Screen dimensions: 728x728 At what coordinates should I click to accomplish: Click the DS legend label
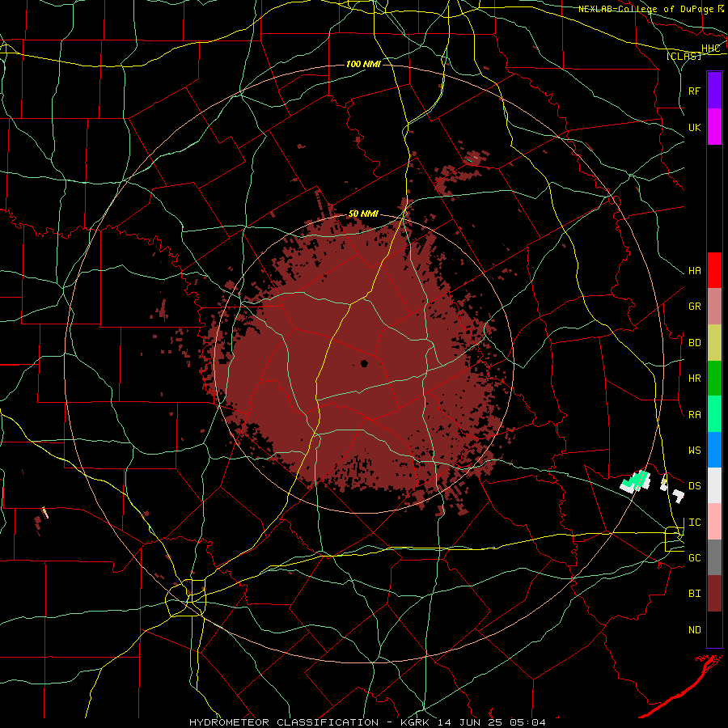click(695, 486)
